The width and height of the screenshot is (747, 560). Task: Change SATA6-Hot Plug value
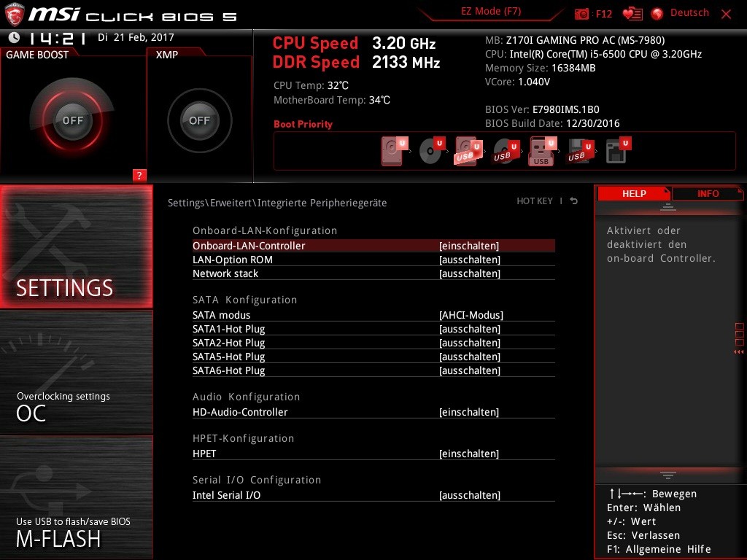pos(470,370)
